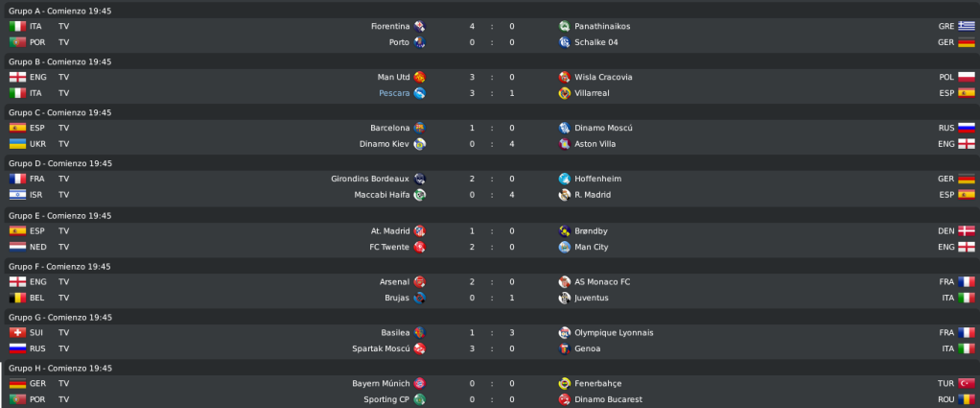Viewport: 980px width, 408px height.
Task: Open the Porto vs Schalke 04 score
Action: pos(492,42)
